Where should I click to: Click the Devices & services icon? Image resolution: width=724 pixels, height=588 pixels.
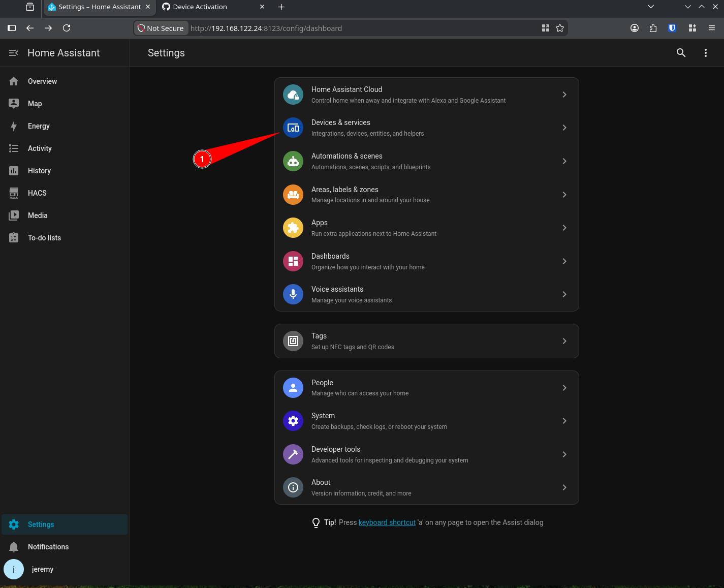(x=293, y=128)
